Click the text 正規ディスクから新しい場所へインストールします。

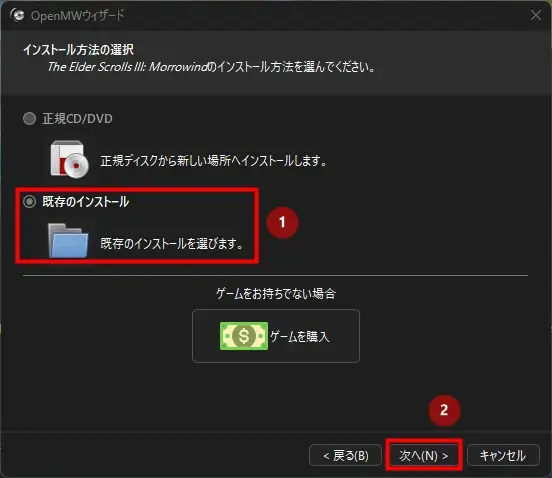[214, 161]
